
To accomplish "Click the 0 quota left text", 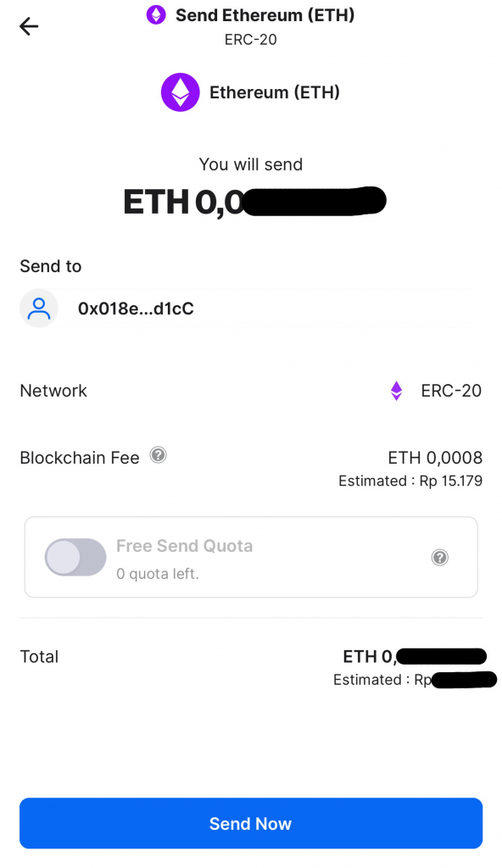I will (158, 574).
